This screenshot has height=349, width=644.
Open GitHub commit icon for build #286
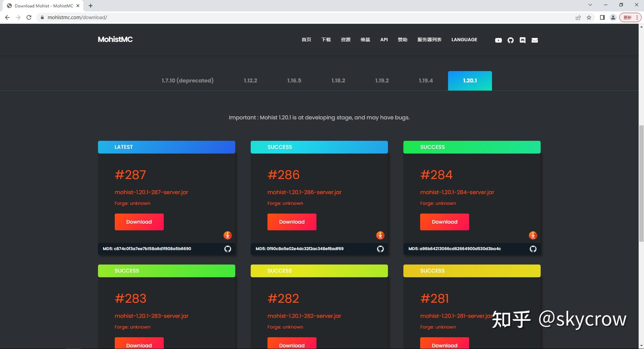click(380, 249)
